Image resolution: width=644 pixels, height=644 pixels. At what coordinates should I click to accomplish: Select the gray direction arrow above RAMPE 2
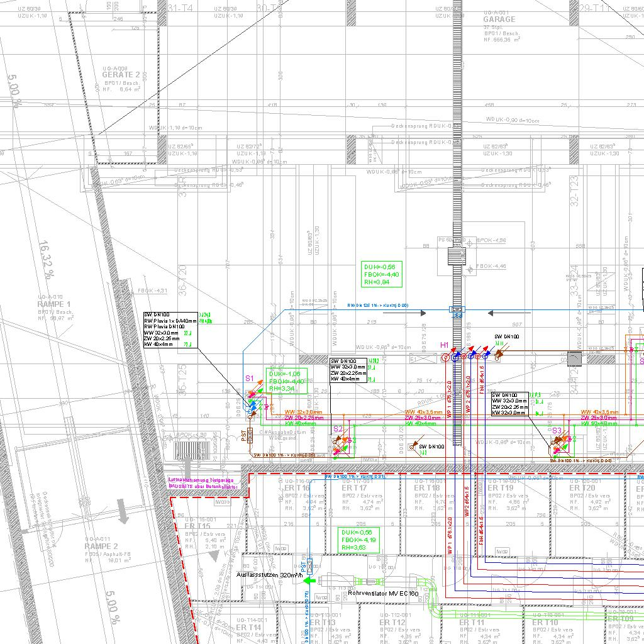(123, 511)
